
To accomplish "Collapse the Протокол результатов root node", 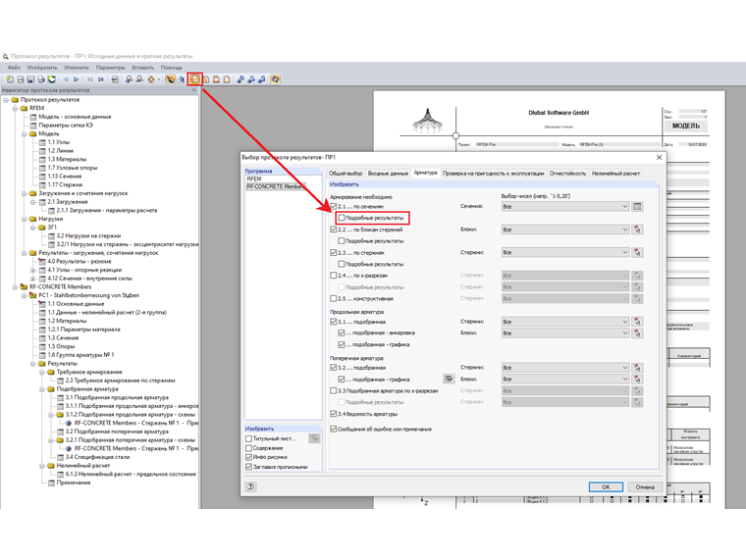I will [6, 100].
